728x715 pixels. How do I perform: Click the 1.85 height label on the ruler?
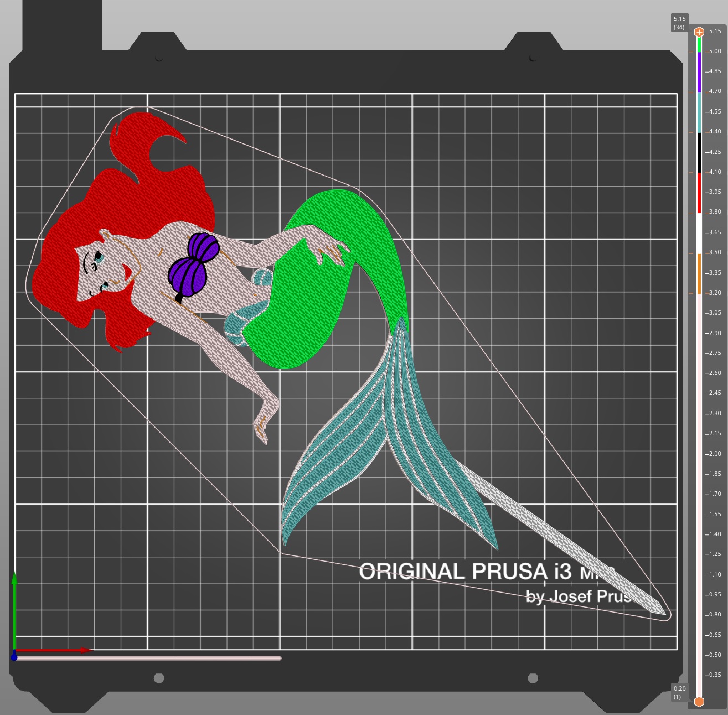[x=715, y=474]
